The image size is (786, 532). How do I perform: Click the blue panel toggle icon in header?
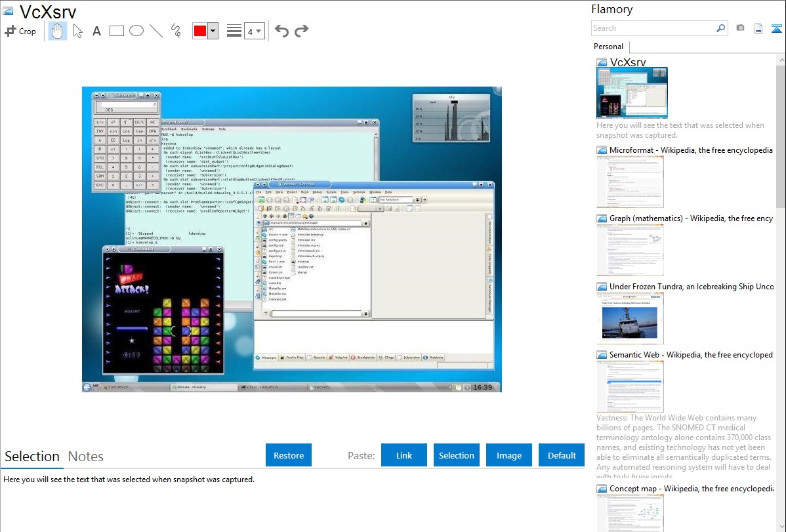pyautogui.click(x=776, y=28)
